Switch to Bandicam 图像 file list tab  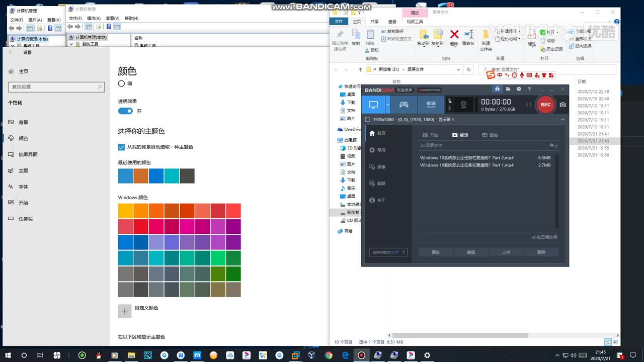[x=490, y=135]
